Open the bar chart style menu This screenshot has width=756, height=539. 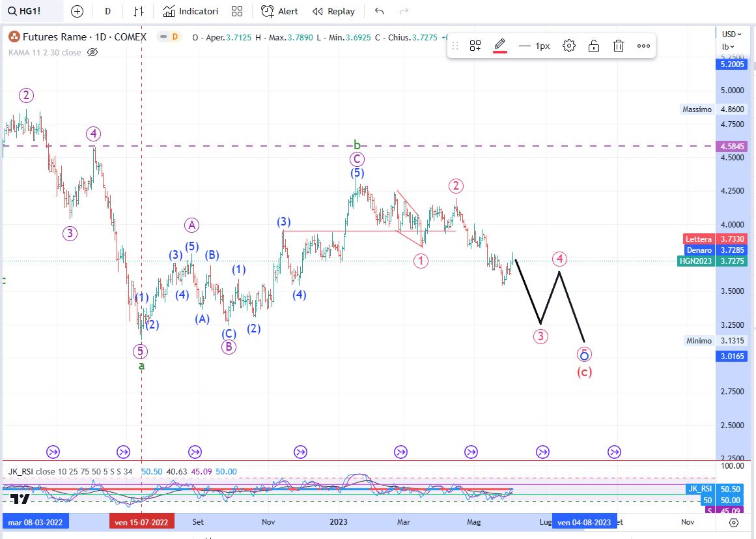coord(139,11)
